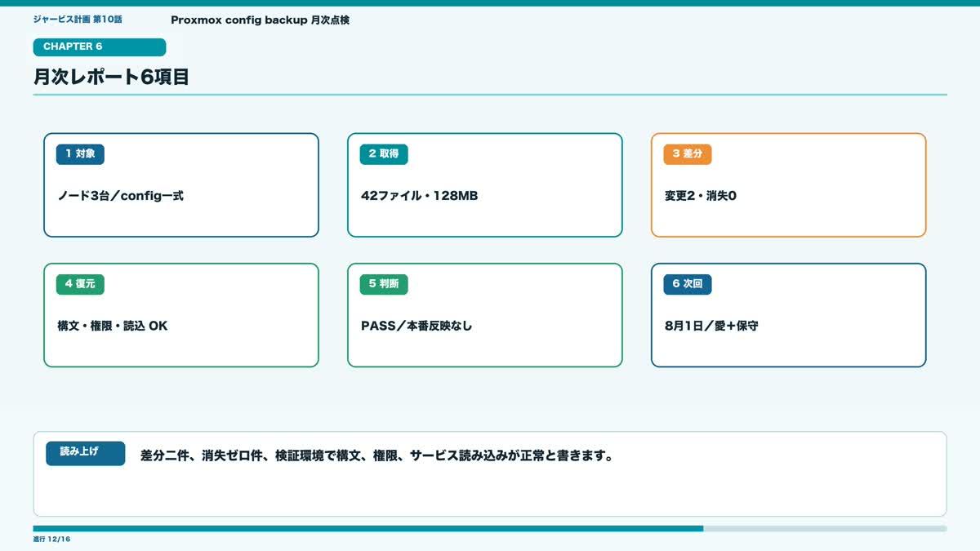Select the narration sentence starting 差分二件
Image resolution: width=980 pixels, height=551 pixels.
[x=376, y=455]
